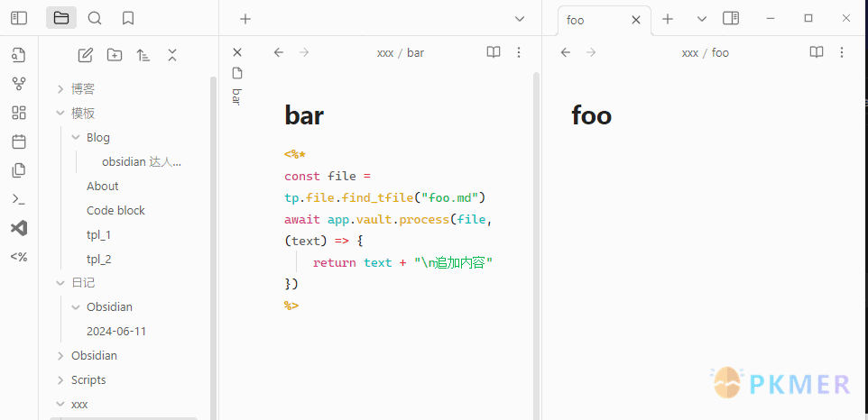Click xxx in the foo breadcrumb

[x=689, y=53]
